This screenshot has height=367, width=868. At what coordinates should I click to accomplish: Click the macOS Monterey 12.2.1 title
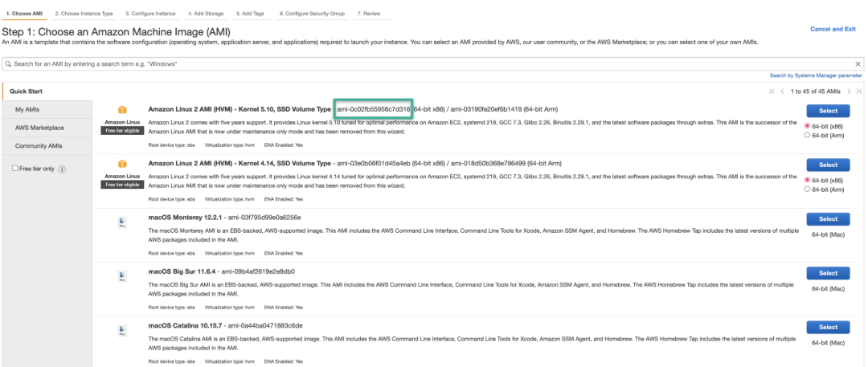point(186,218)
